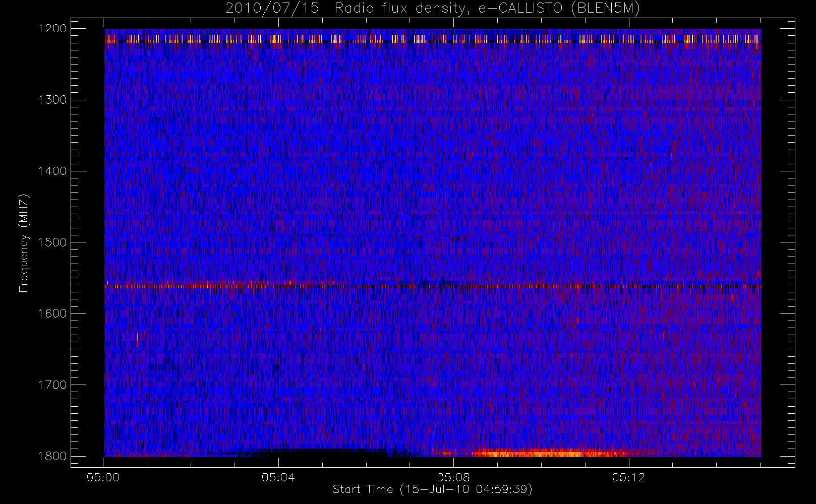Select the 1800 frequency tick label

point(52,456)
